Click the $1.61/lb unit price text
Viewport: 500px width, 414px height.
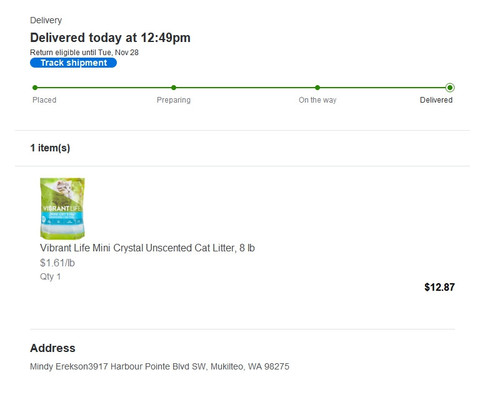pos(57,263)
